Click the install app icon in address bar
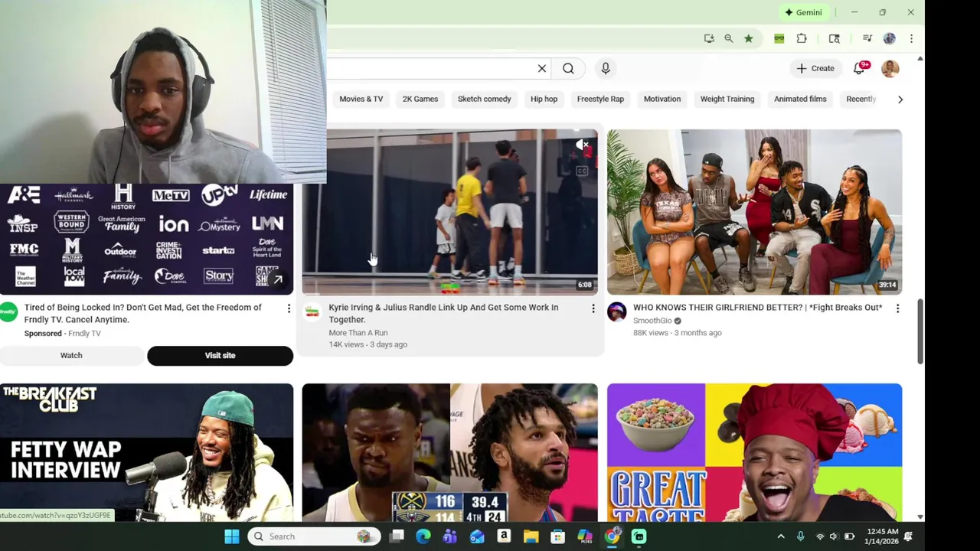Screen dimensions: 980x551 click(709, 38)
